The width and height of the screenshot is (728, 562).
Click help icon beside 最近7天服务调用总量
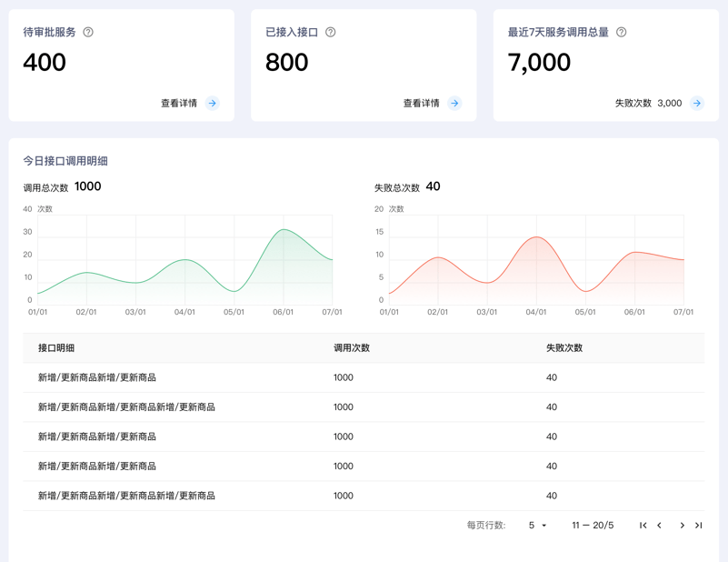(622, 32)
